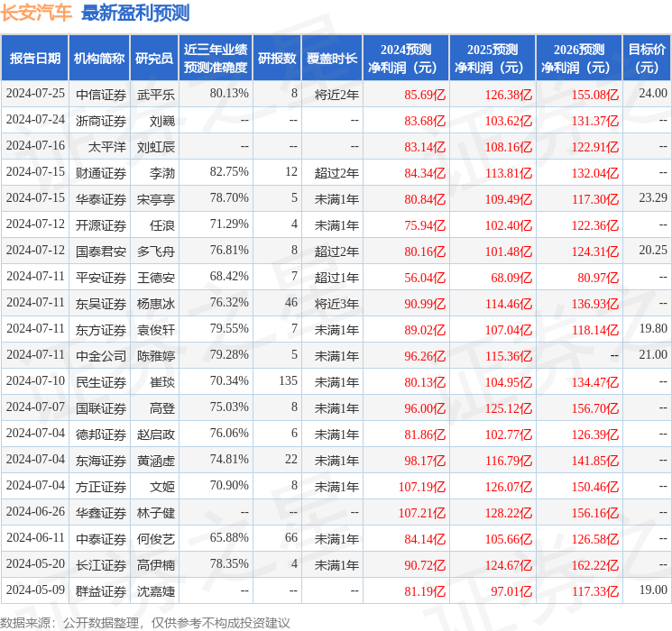
Task: Click target price 21.00
Action: point(653,354)
